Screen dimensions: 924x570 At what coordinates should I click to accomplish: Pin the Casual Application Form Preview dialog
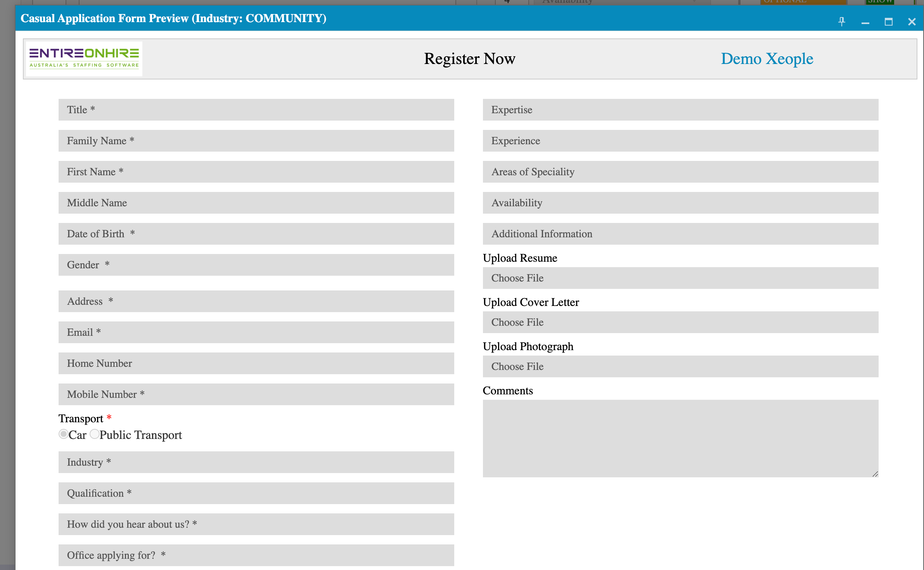(841, 21)
